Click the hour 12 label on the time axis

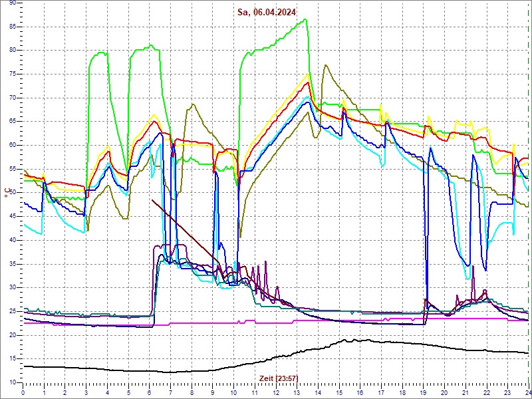[x=275, y=392]
